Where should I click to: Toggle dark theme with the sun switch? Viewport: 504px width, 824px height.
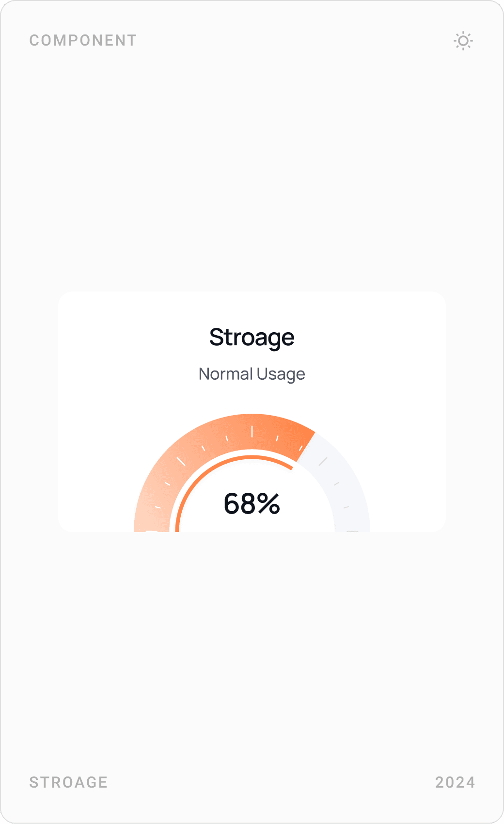(x=463, y=41)
